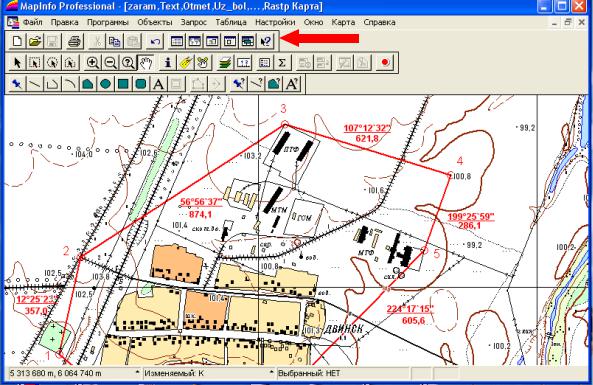Select the Rounded Rectangle drawing tool
The width and height of the screenshot is (593, 385).
[x=141, y=84]
